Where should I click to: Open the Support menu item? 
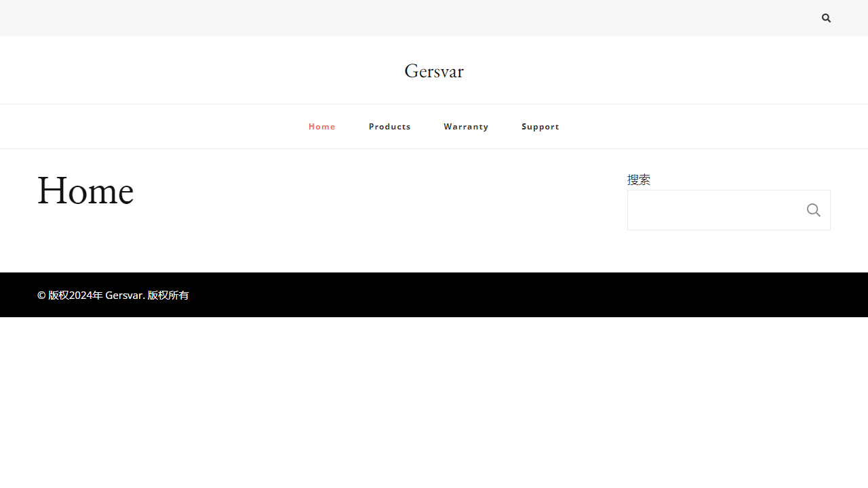pyautogui.click(x=540, y=127)
